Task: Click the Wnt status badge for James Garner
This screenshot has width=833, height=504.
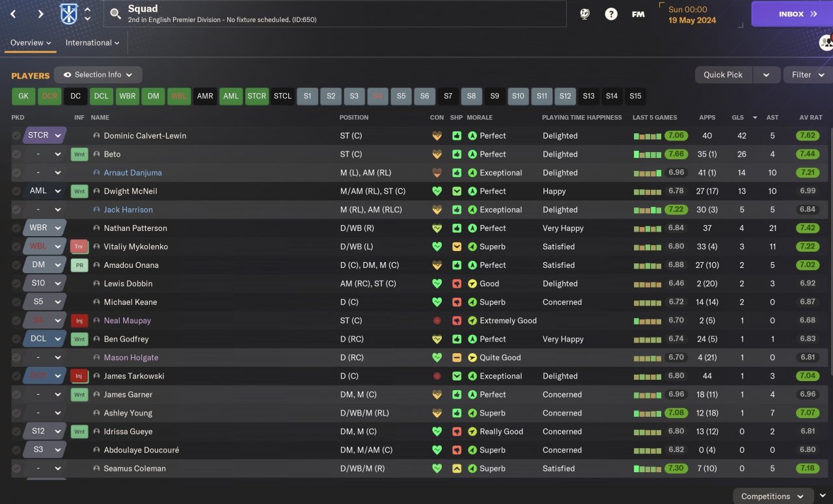Action: 79,394
